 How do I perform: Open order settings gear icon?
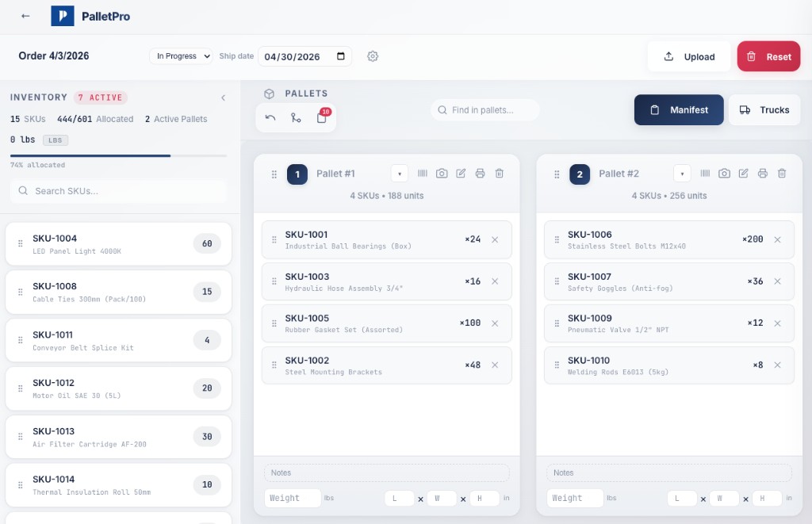pos(373,56)
